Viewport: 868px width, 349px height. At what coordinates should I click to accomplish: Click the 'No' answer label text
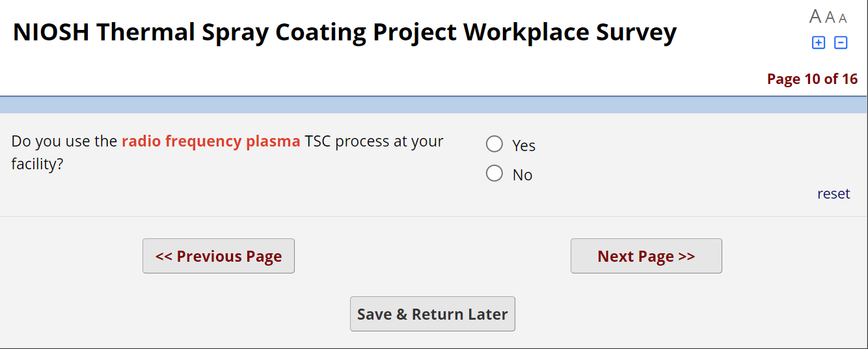tap(522, 175)
